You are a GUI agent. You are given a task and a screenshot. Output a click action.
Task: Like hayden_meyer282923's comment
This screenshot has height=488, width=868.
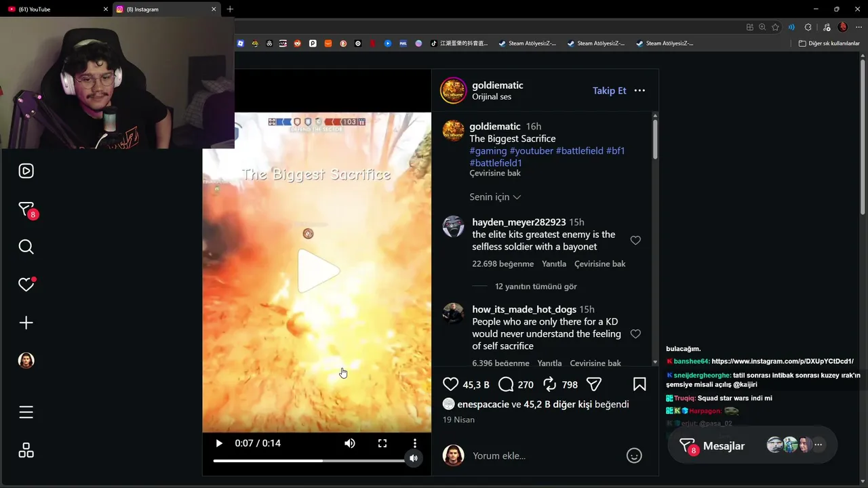[635, 241]
